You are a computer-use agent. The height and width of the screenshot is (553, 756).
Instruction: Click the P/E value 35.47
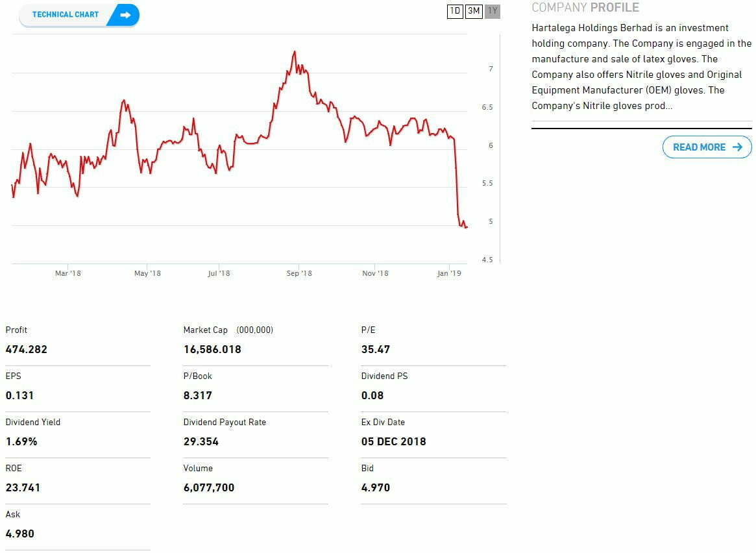point(376,349)
